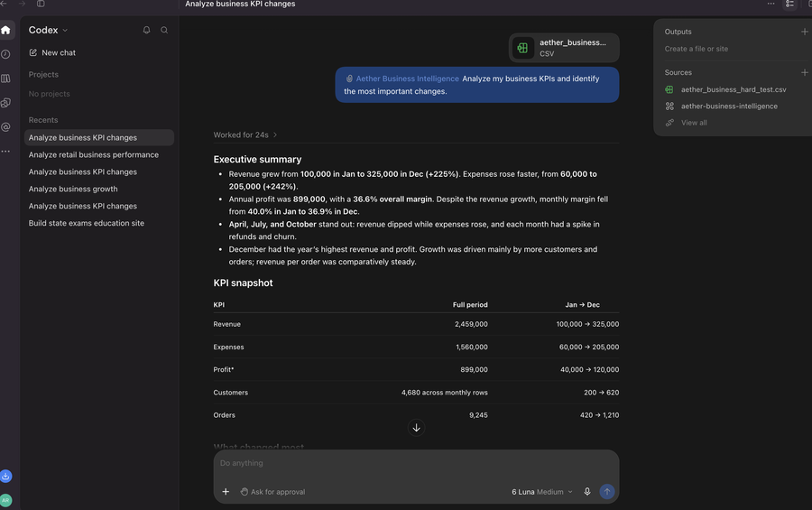The width and height of the screenshot is (812, 510).
Task: Click the No projects placeholder text
Action: [50, 94]
